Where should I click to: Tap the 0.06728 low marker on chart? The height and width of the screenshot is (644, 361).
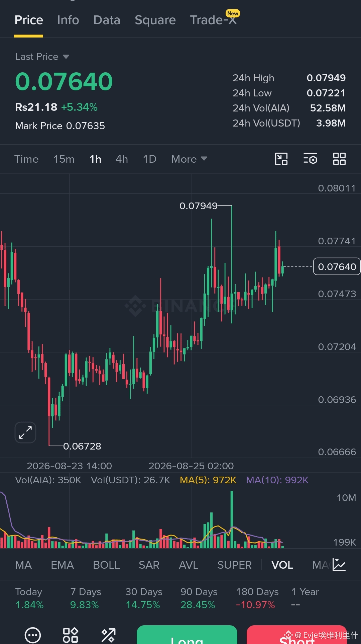tap(82, 446)
